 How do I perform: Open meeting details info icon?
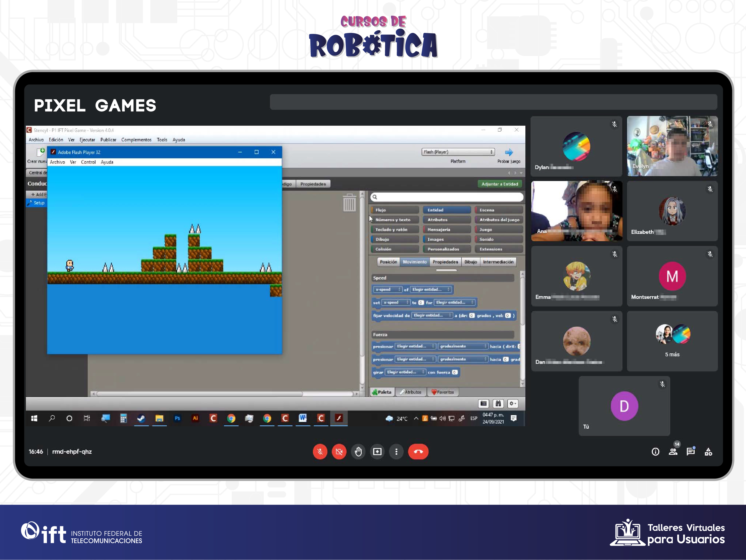pyautogui.click(x=655, y=452)
